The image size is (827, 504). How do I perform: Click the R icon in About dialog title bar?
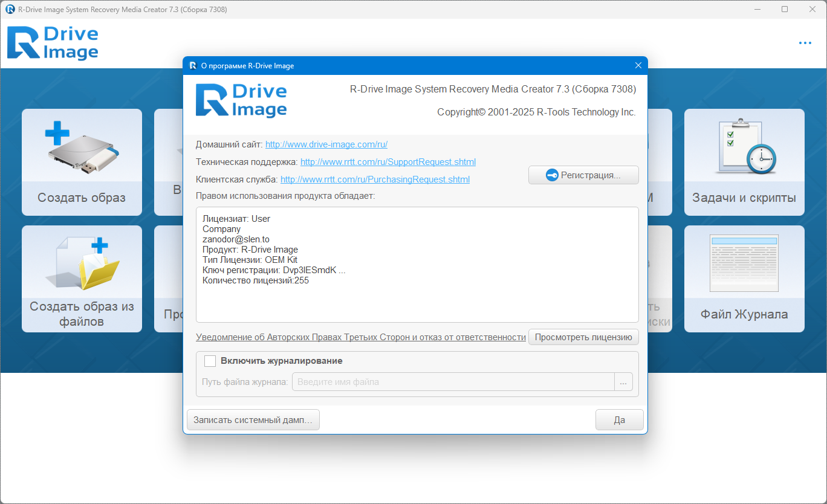tap(193, 65)
